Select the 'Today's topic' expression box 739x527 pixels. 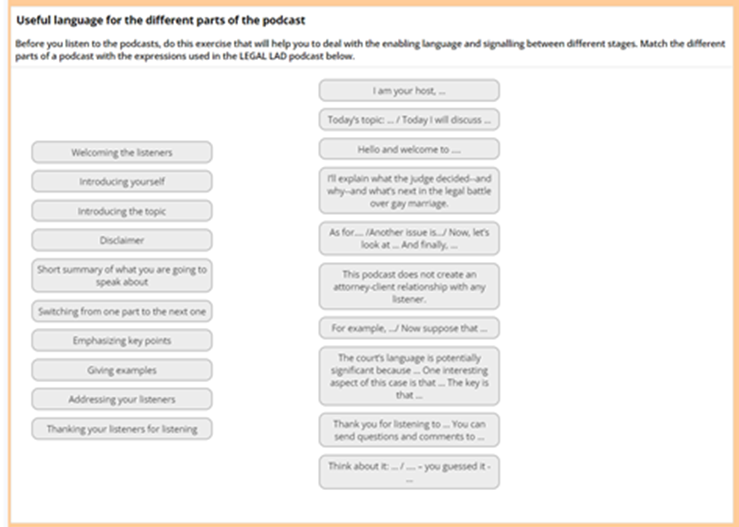409,120
